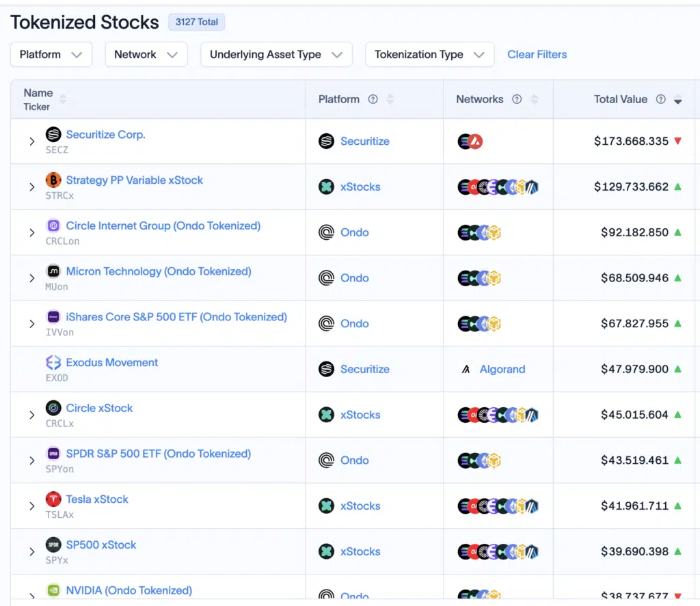Open Securitize Corp. asset link
The image size is (700, 606).
(x=106, y=135)
